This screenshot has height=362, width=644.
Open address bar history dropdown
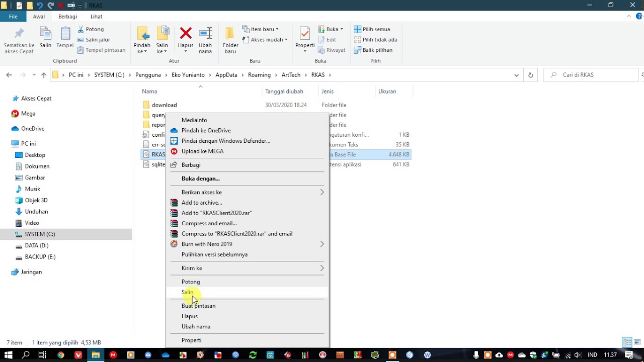517,75
